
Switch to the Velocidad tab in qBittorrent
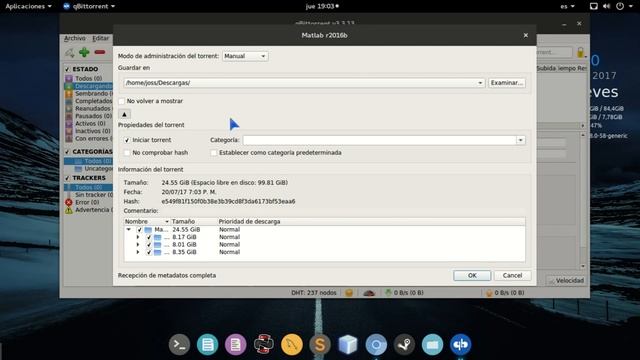pyautogui.click(x=566, y=280)
